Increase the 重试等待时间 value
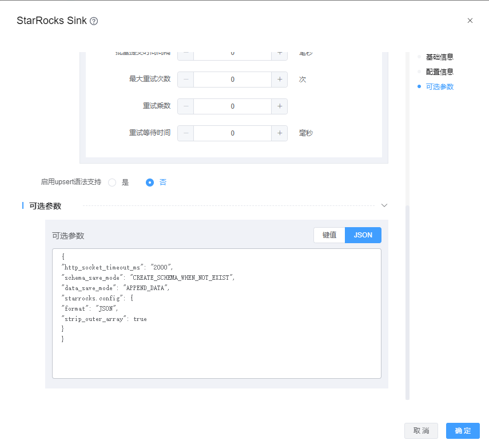This screenshot has height=448, width=489. coord(279,133)
